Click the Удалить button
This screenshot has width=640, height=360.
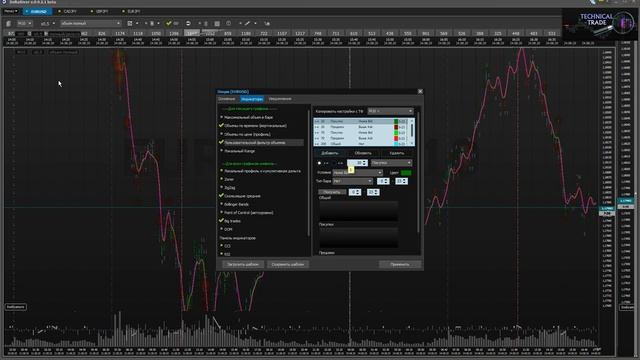click(397, 153)
